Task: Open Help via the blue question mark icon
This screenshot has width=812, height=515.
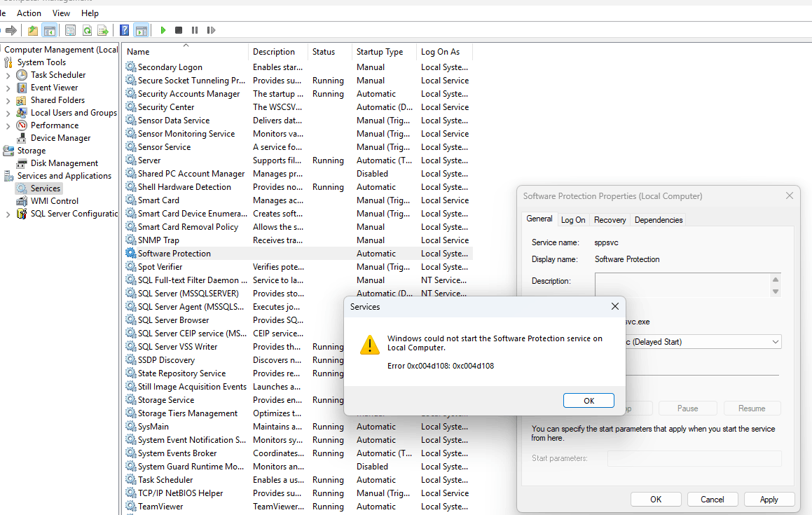Action: 125,30
